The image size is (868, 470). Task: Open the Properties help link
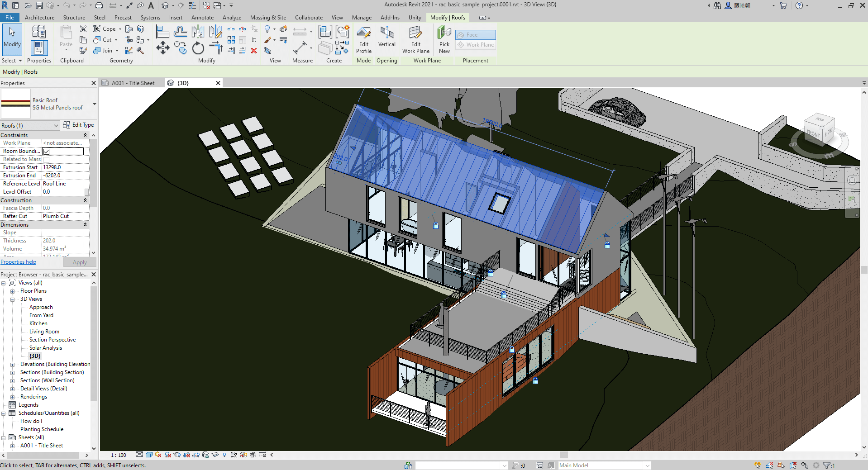19,262
